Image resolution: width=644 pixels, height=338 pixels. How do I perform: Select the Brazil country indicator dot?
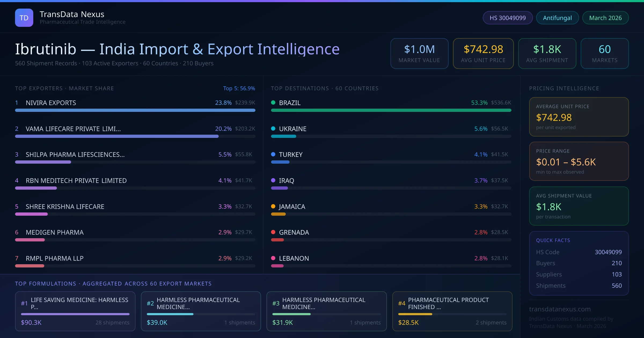tap(273, 102)
